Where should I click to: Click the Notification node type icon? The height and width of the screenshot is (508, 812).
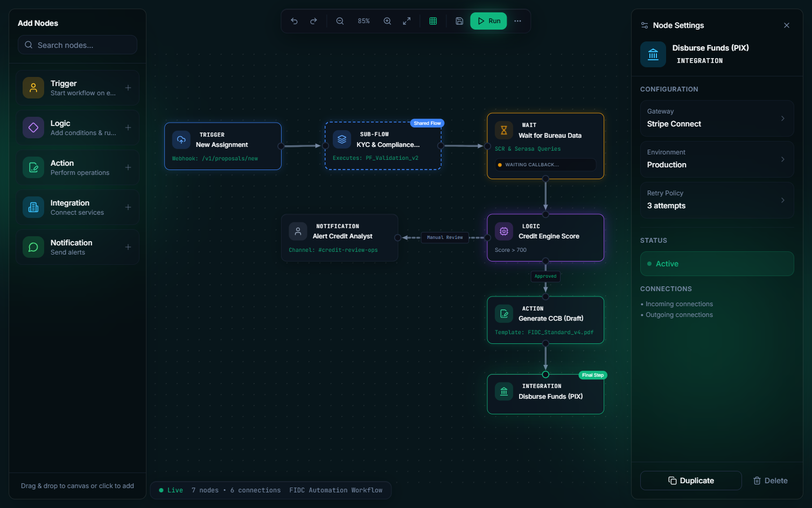pos(33,247)
